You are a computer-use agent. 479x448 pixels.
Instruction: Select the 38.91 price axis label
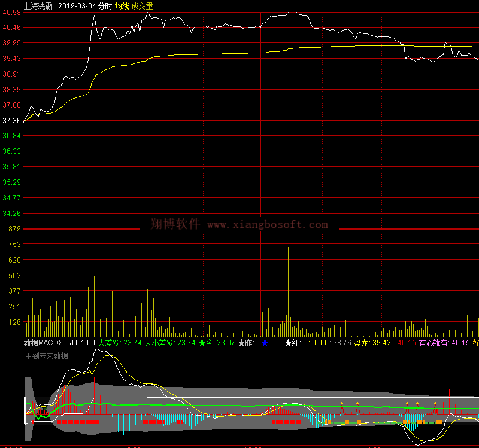(11, 74)
